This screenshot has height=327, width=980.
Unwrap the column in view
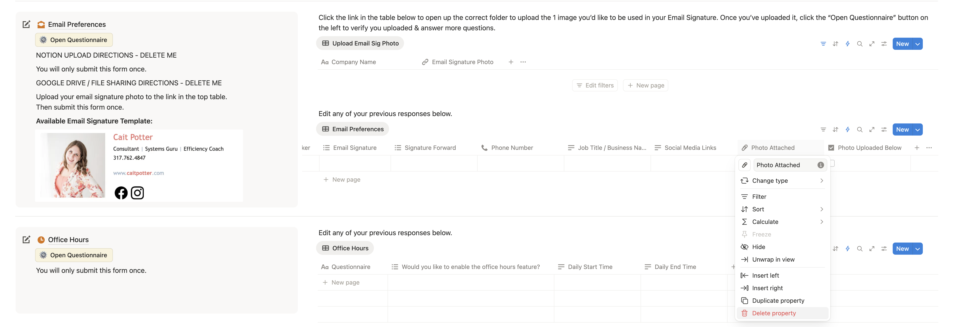coord(773,259)
